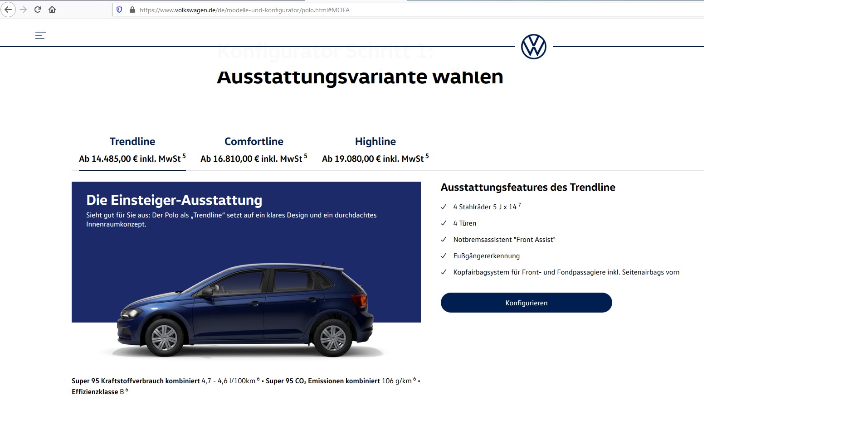
Task: Open footnote 5 next to Comfortline price
Action: [x=306, y=156]
